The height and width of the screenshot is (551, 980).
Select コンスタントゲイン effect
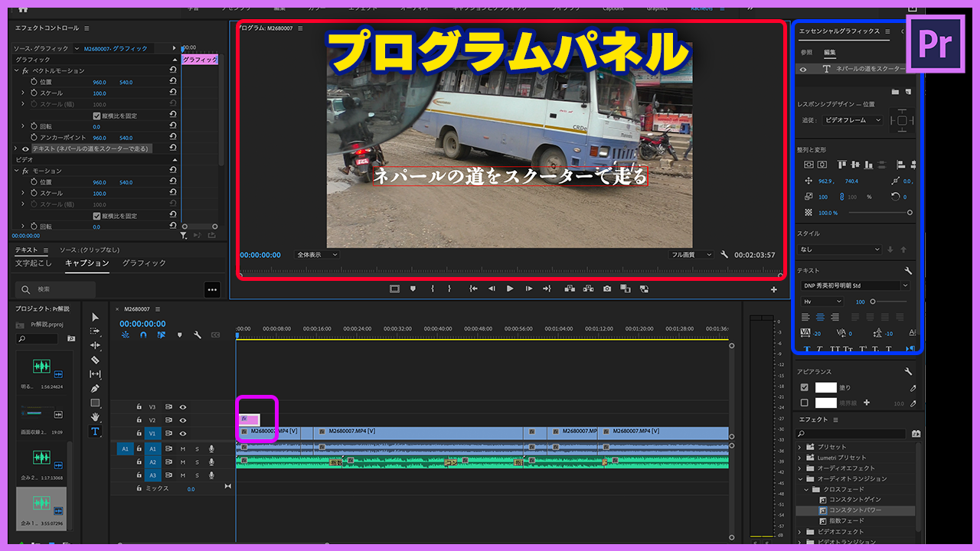855,500
